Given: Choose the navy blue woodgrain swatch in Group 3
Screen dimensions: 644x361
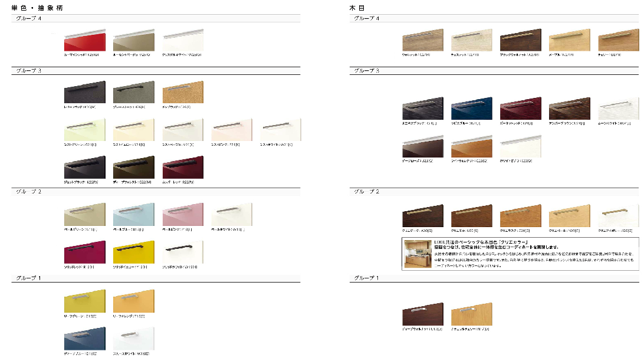Looking at the screenshot, I should 472,109.
